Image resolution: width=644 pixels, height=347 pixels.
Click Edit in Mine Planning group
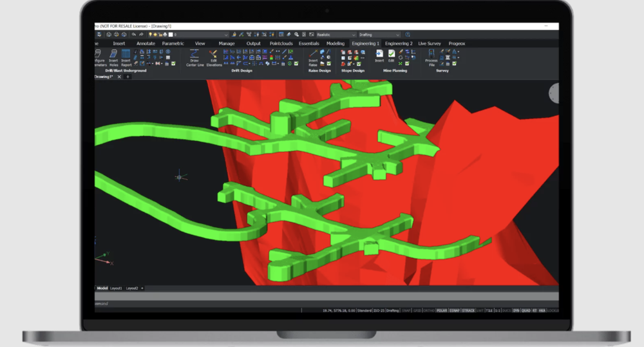click(x=392, y=56)
